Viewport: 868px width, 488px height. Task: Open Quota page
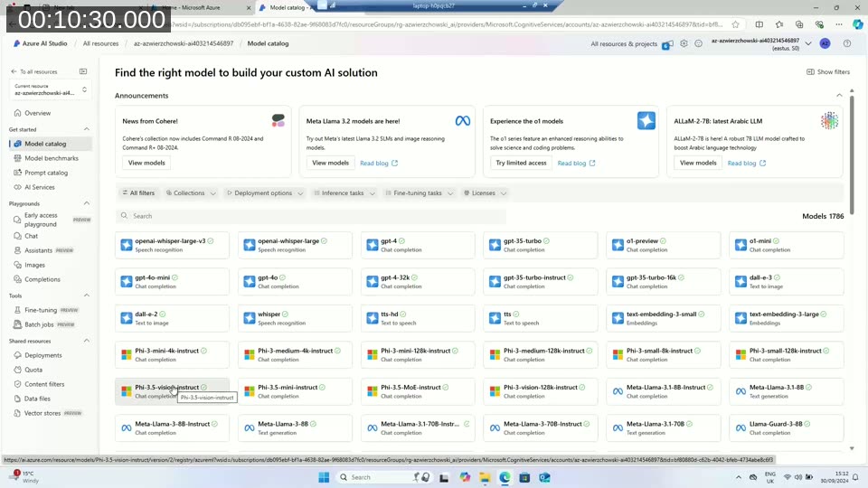33,370
